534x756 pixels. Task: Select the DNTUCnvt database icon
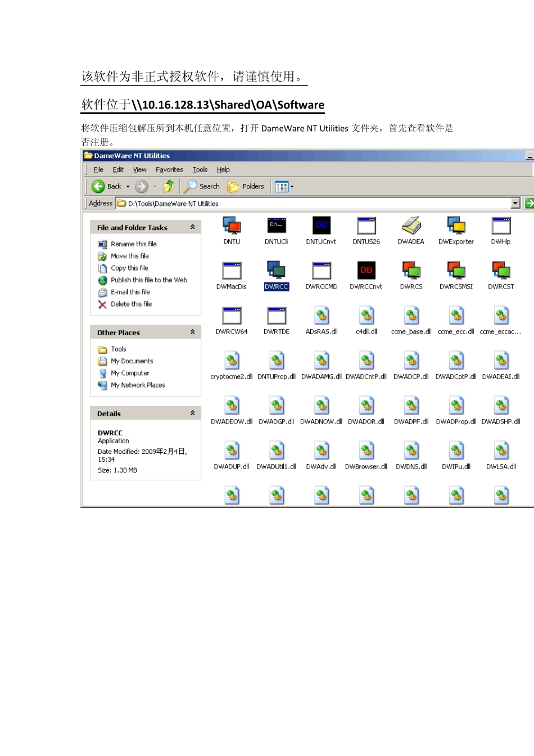coord(322,226)
